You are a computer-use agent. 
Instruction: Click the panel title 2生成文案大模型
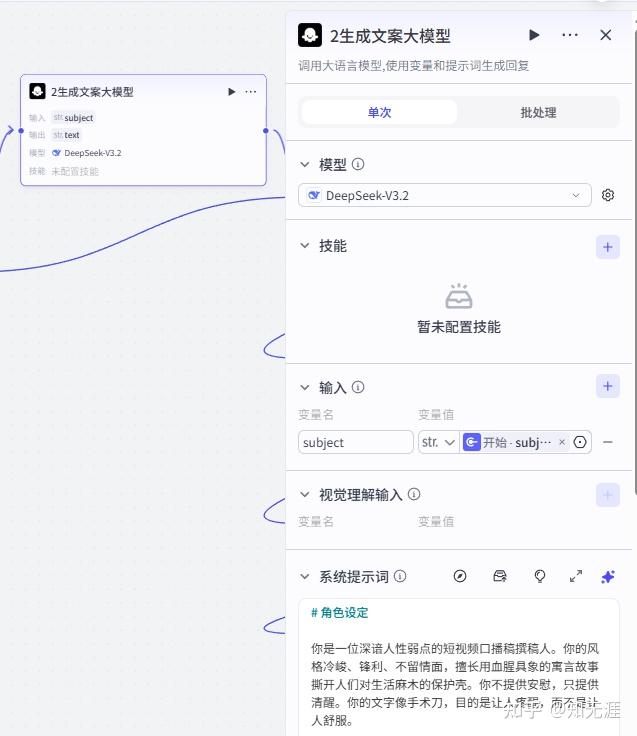pos(390,36)
